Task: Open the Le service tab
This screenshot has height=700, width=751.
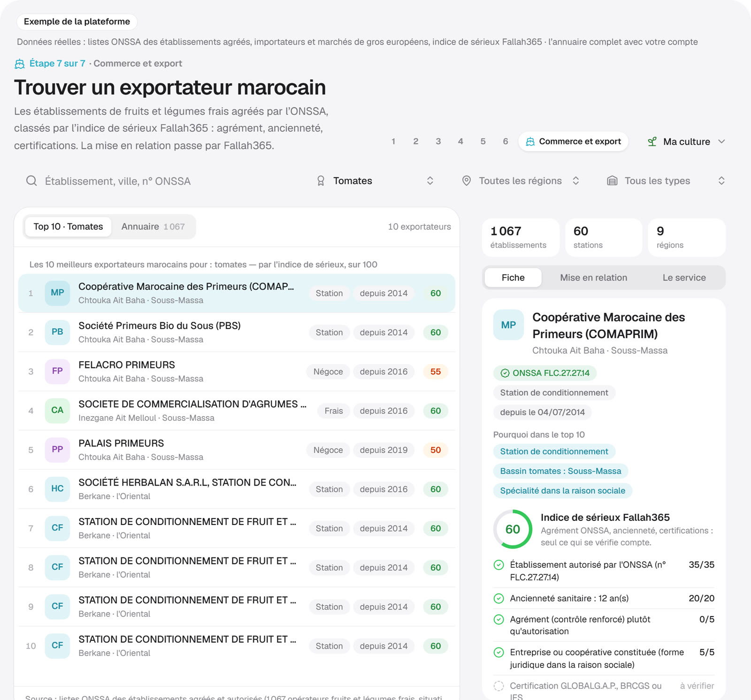Action: pyautogui.click(x=684, y=278)
